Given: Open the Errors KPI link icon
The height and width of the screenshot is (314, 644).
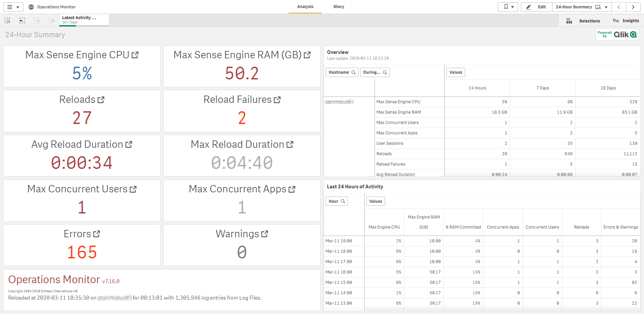Looking at the screenshot, I should coord(96,234).
